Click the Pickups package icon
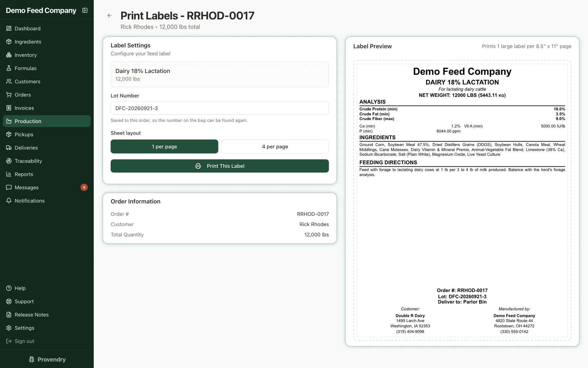 9,135
